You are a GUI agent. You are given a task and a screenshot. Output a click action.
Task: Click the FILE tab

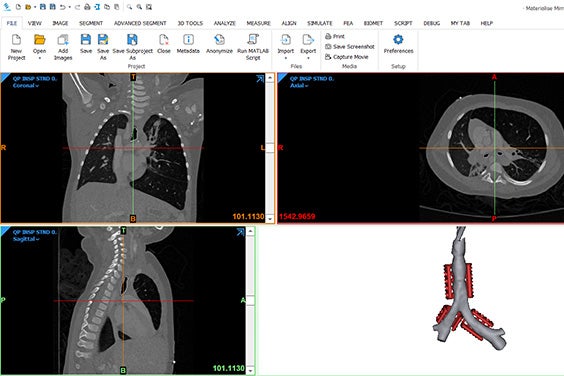coord(12,23)
